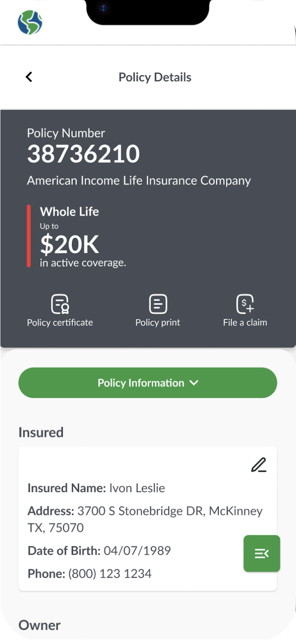The width and height of the screenshot is (296, 644).
Task: Tap the insured phone number (800) 123 1234
Action: pos(110,573)
